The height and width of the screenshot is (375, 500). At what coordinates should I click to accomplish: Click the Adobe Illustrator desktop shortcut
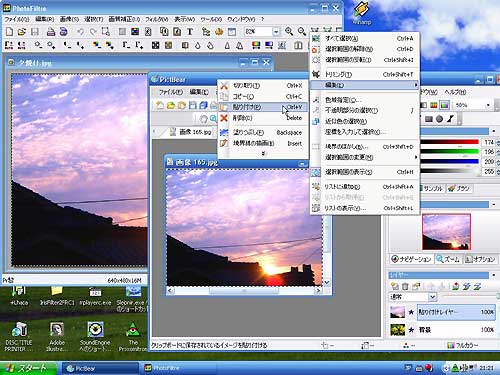pyautogui.click(x=57, y=337)
